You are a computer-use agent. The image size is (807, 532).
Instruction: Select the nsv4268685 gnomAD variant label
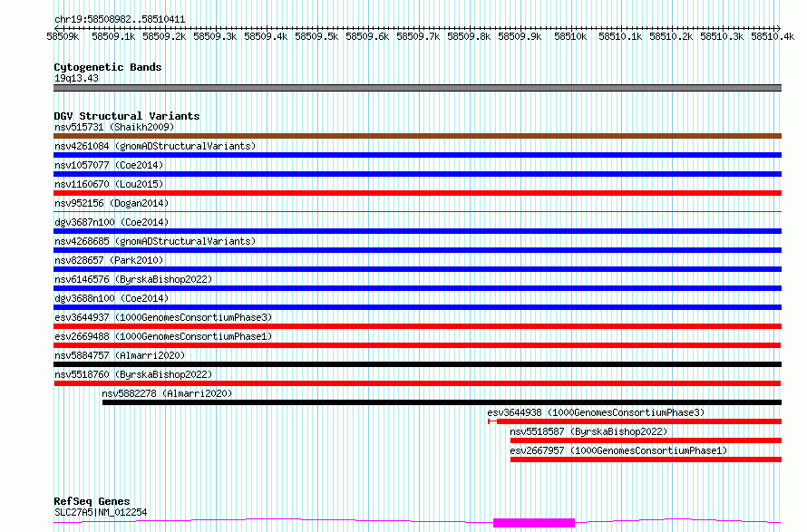click(x=155, y=241)
